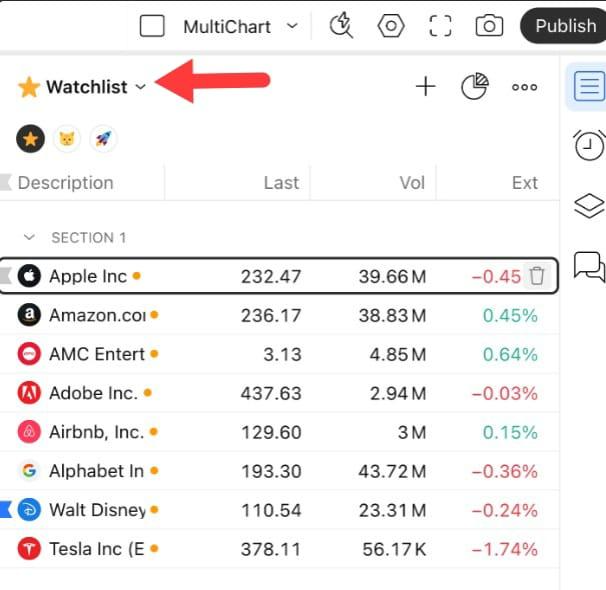The height and width of the screenshot is (590, 606).
Task: Take a chart snapshot with camera icon
Action: coord(489,26)
